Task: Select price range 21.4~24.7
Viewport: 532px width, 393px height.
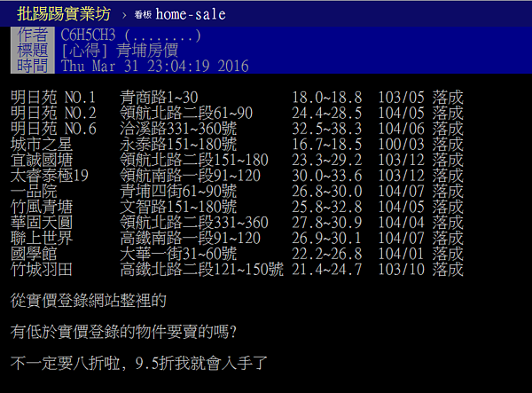Action: click(x=327, y=269)
